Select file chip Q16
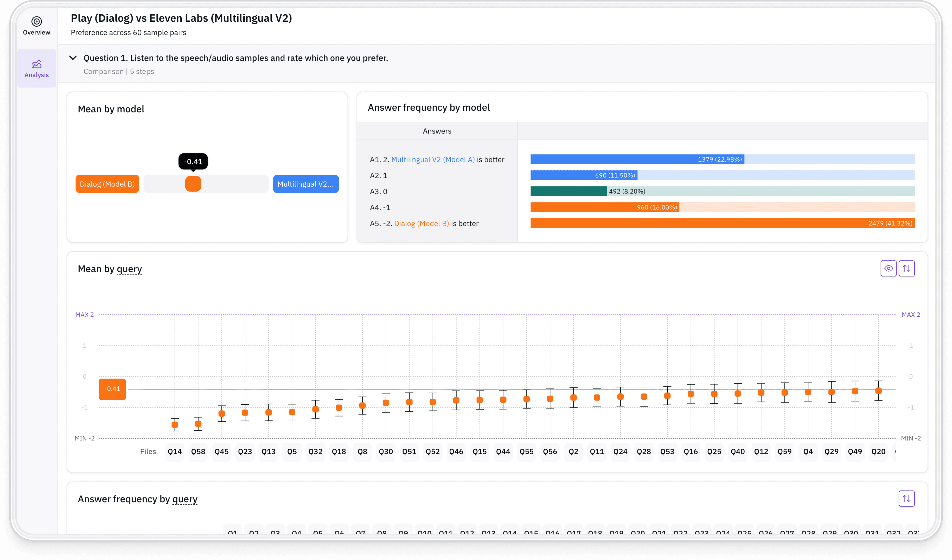The image size is (952, 560). click(690, 451)
